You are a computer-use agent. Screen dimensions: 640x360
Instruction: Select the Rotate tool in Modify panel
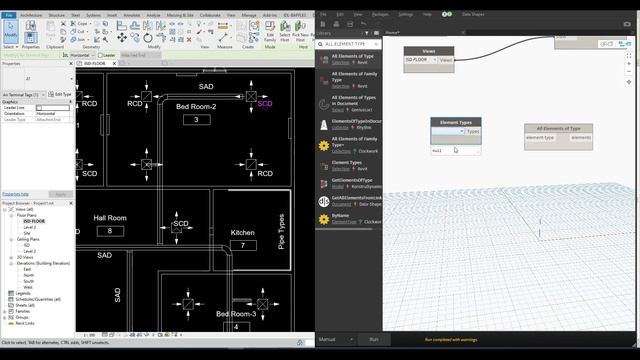coord(148,38)
